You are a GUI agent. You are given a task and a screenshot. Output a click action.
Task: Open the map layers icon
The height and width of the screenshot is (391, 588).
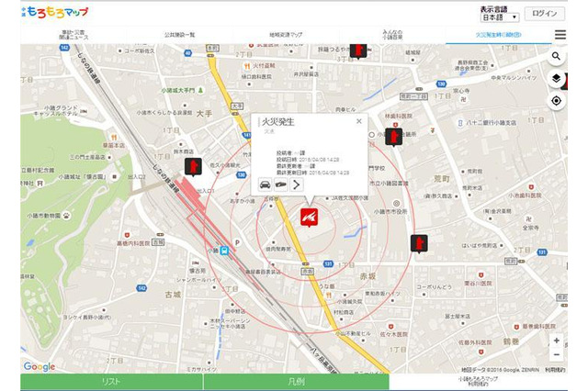coord(556,78)
